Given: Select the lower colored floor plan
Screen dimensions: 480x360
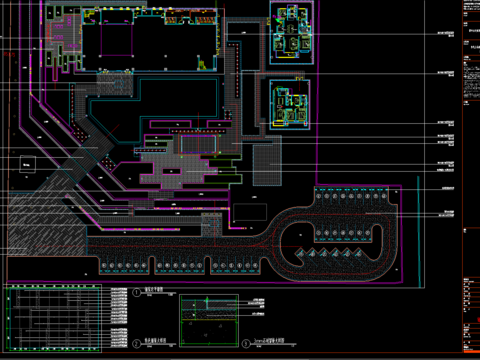Looking at the screenshot, I should (x=290, y=104).
